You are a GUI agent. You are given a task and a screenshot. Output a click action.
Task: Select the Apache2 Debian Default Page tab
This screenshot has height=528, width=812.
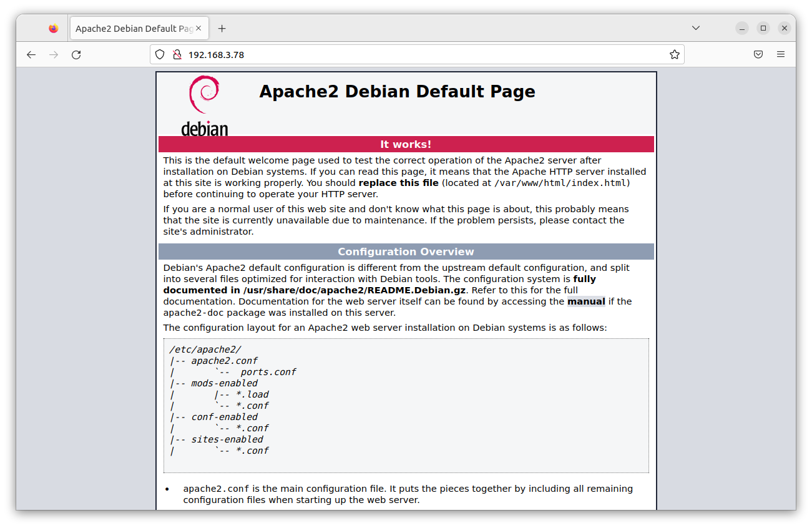point(131,27)
